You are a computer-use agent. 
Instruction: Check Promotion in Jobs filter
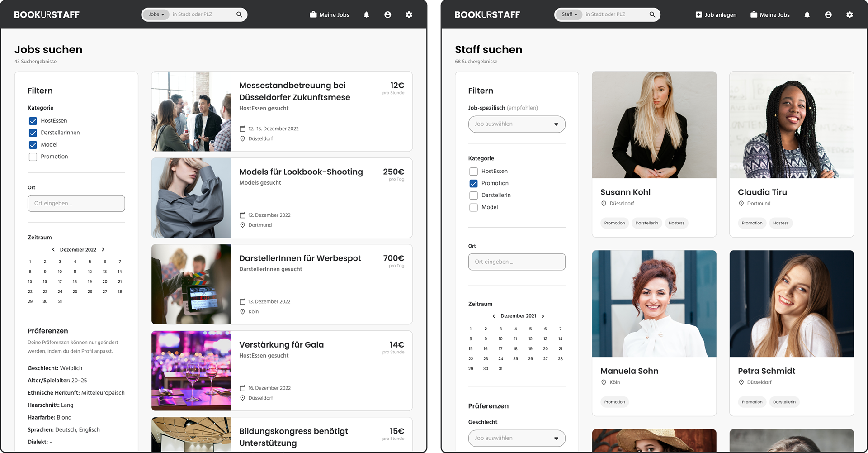point(33,157)
